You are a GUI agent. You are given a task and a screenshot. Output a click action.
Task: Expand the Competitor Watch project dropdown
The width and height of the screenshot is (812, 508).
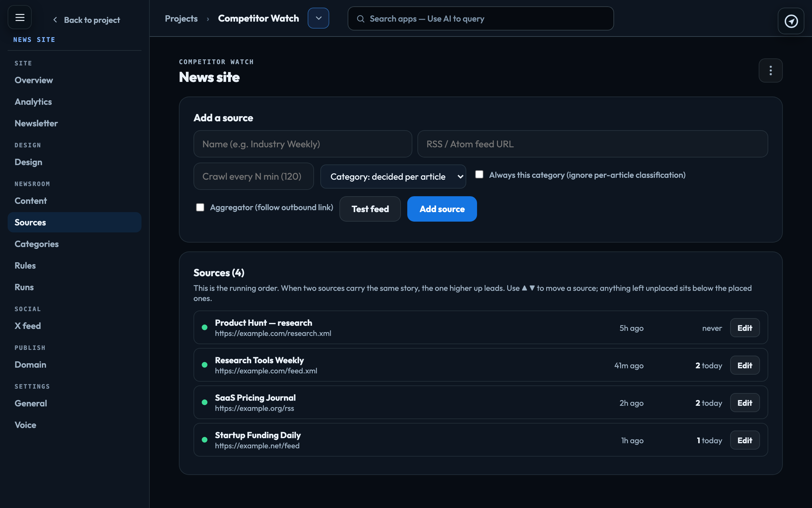click(318, 18)
